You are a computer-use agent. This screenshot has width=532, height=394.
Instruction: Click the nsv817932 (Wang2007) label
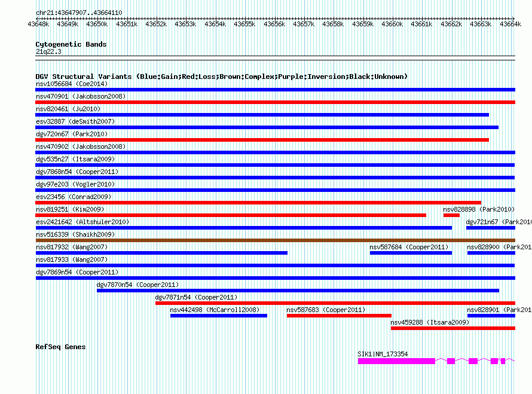72,247
